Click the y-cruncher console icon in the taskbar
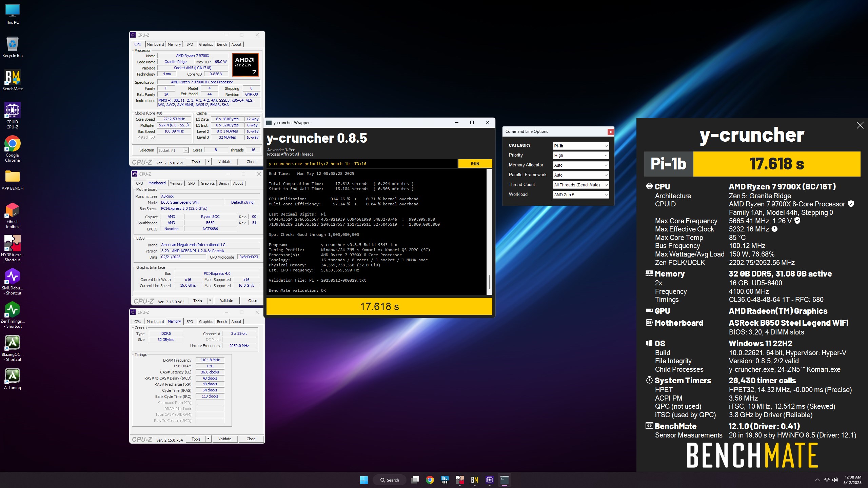Image resolution: width=868 pixels, height=488 pixels. pos(505,480)
